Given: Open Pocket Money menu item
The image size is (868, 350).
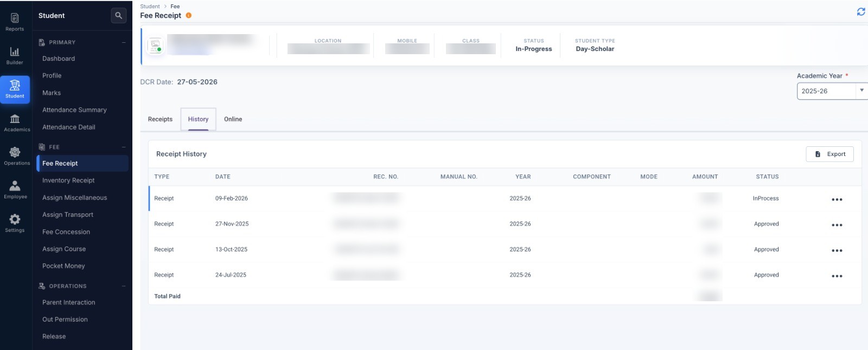Looking at the screenshot, I should (63, 266).
